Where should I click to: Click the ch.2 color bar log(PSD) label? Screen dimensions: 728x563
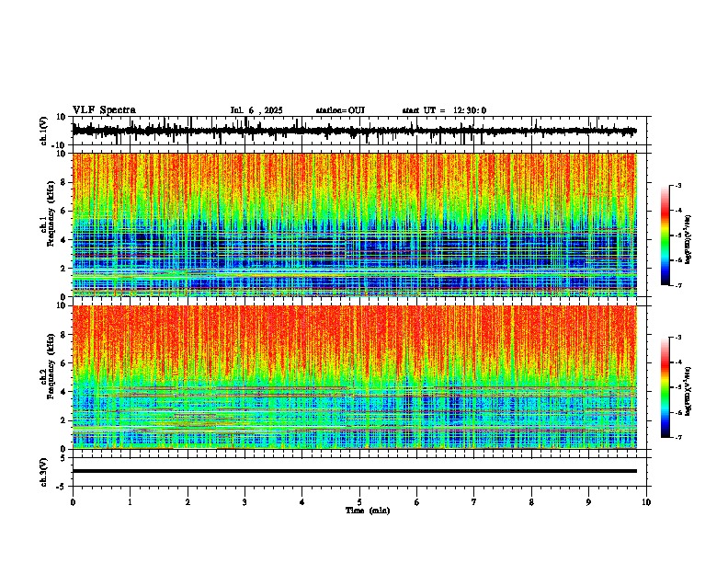coord(688,390)
